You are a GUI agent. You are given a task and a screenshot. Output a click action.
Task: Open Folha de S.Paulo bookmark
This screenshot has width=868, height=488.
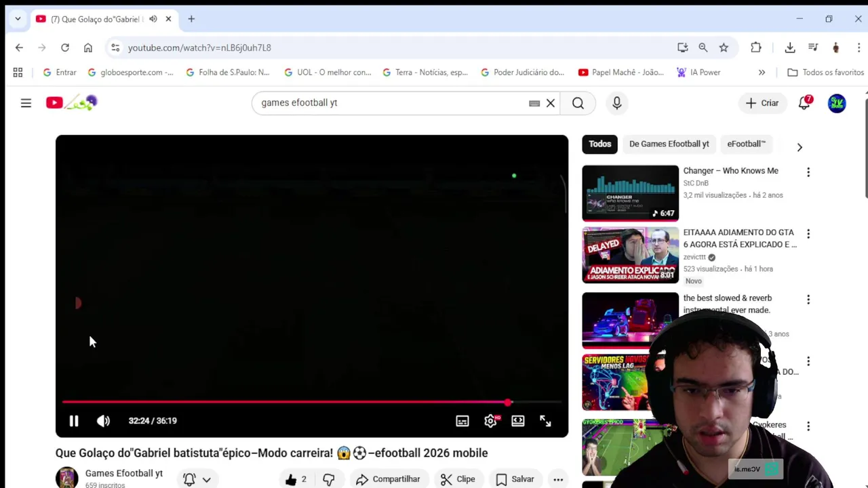pos(227,73)
